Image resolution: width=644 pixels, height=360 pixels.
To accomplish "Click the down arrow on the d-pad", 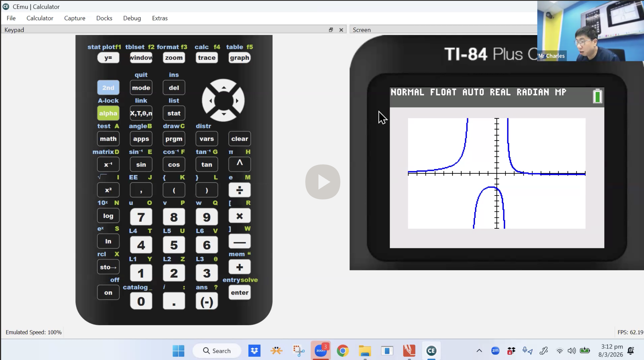I will click(x=224, y=114).
